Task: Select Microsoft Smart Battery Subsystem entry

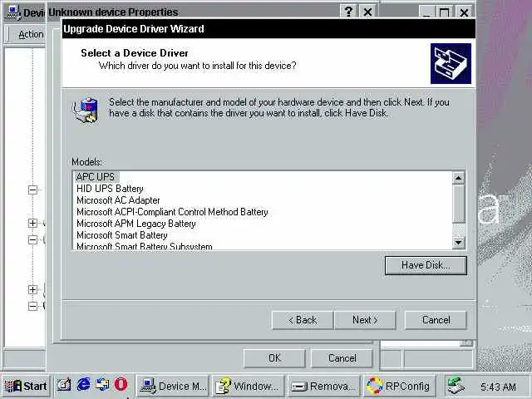Action: point(144,246)
